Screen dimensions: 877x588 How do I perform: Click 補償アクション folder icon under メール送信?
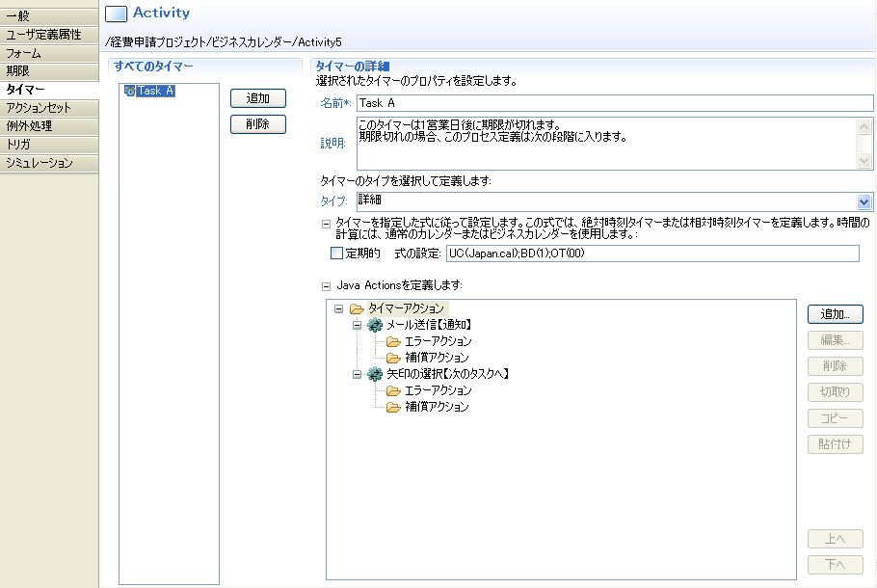click(x=393, y=358)
